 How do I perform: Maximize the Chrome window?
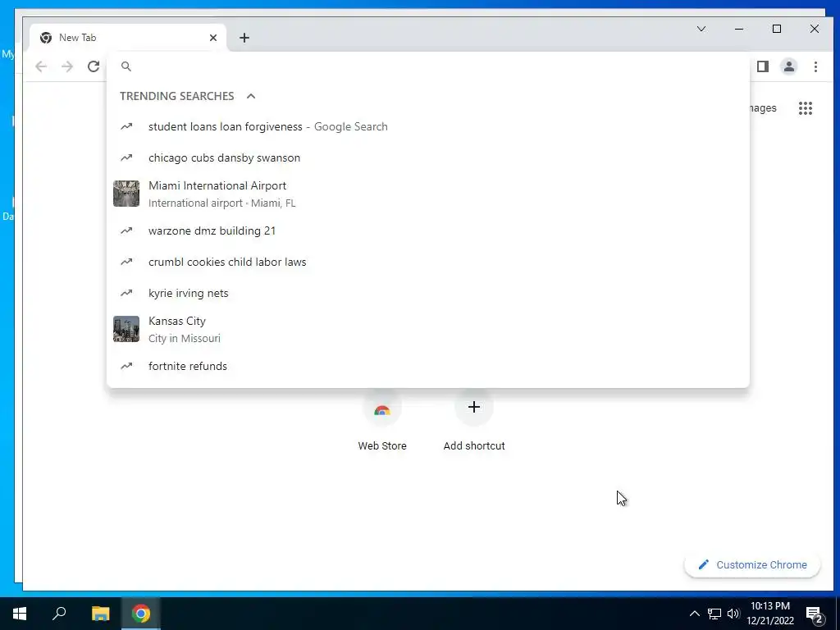tap(777, 29)
